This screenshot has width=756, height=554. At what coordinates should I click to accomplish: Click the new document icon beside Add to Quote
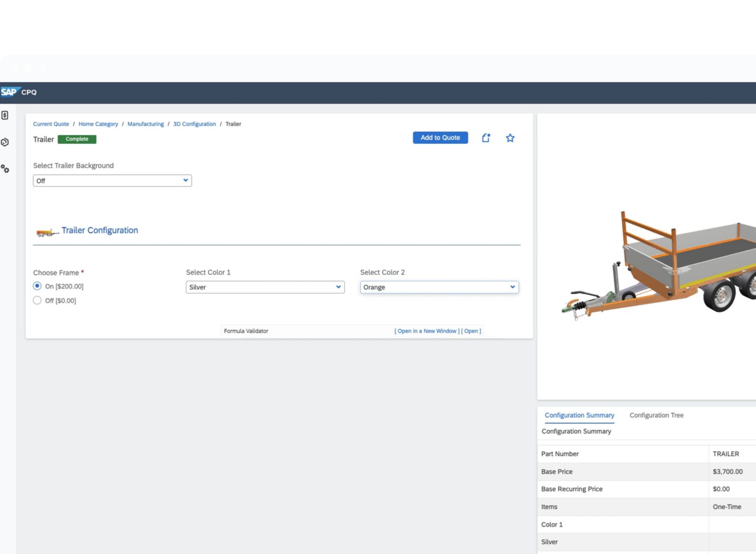pos(486,138)
